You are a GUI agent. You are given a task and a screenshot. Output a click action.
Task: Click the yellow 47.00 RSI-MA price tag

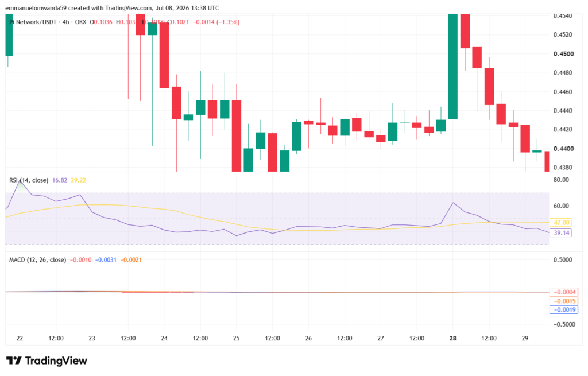pyautogui.click(x=561, y=223)
